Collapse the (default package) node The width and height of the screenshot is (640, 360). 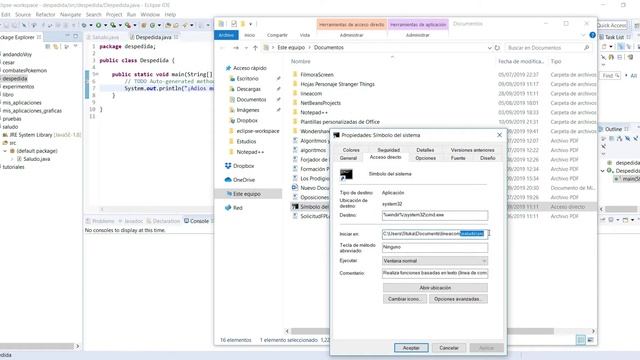(5, 151)
